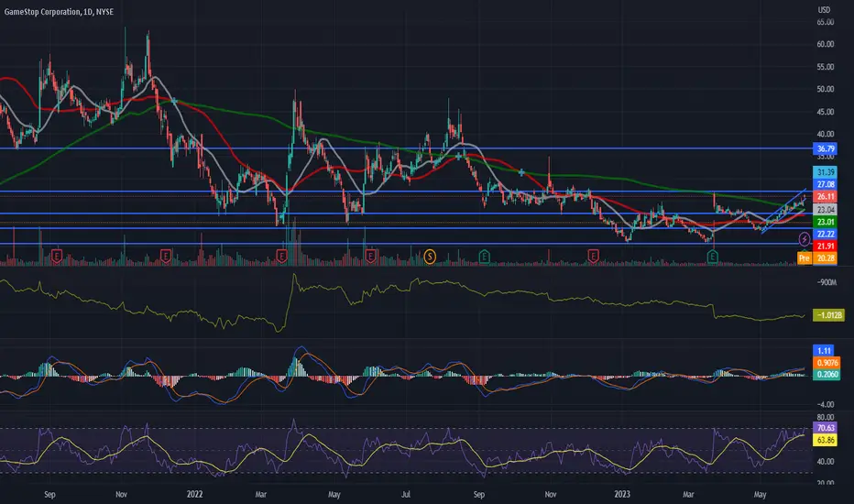Open the purple lightning bolt news icon
This screenshot has height=504, width=854.
click(804, 238)
